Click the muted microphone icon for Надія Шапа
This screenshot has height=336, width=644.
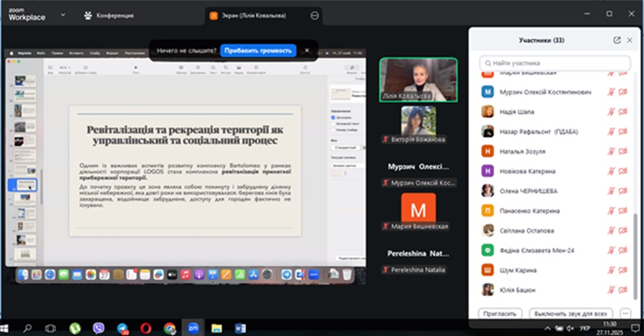pyautogui.click(x=612, y=112)
